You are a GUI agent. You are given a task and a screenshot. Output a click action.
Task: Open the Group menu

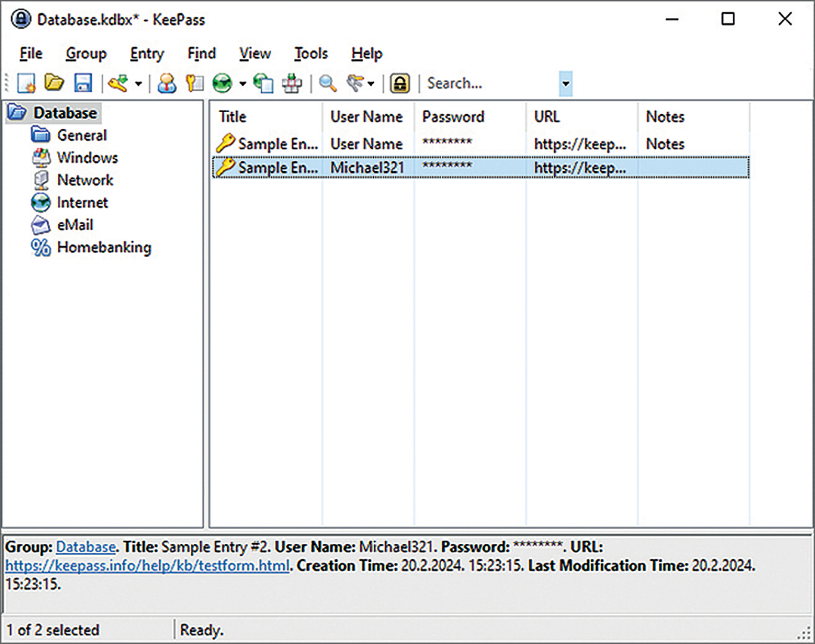pyautogui.click(x=86, y=54)
